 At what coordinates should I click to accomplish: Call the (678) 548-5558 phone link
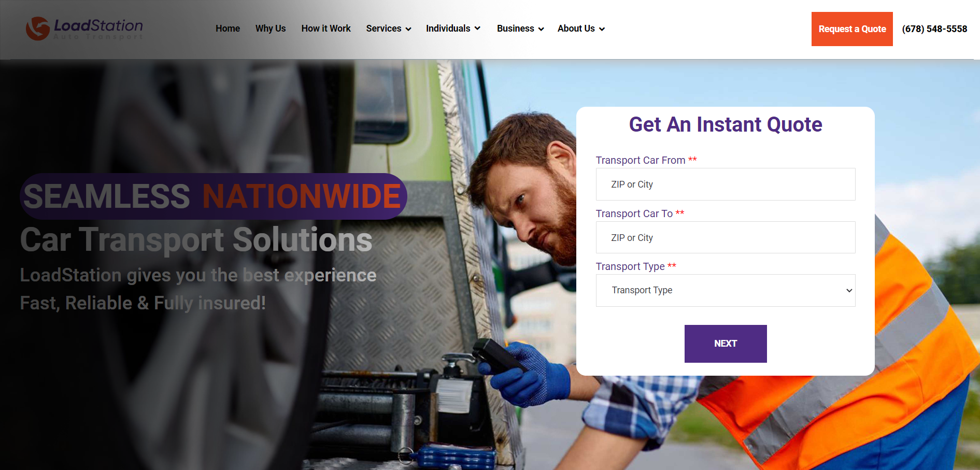934,29
